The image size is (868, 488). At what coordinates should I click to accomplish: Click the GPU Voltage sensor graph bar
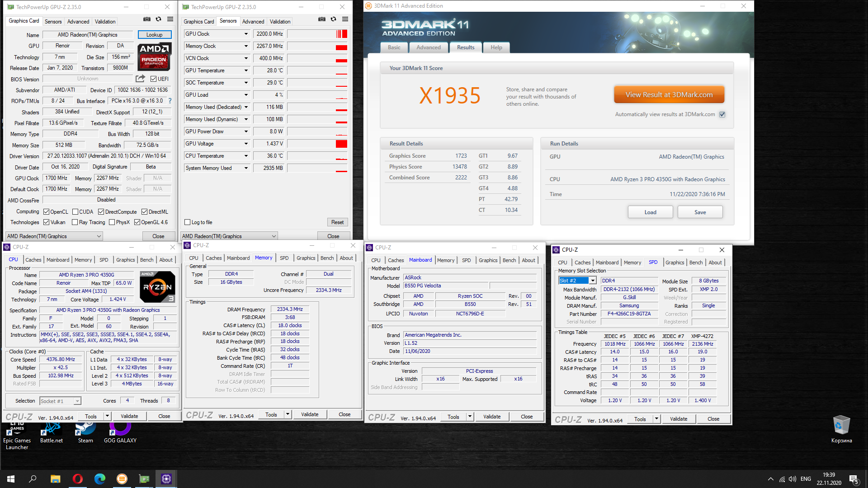click(317, 144)
